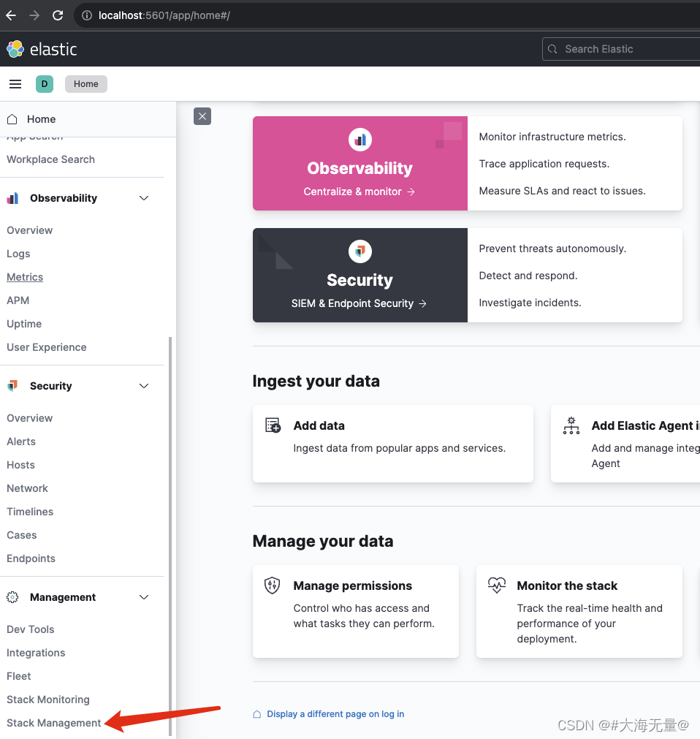Click the browser reload icon
The height and width of the screenshot is (739, 700).
coord(58,15)
